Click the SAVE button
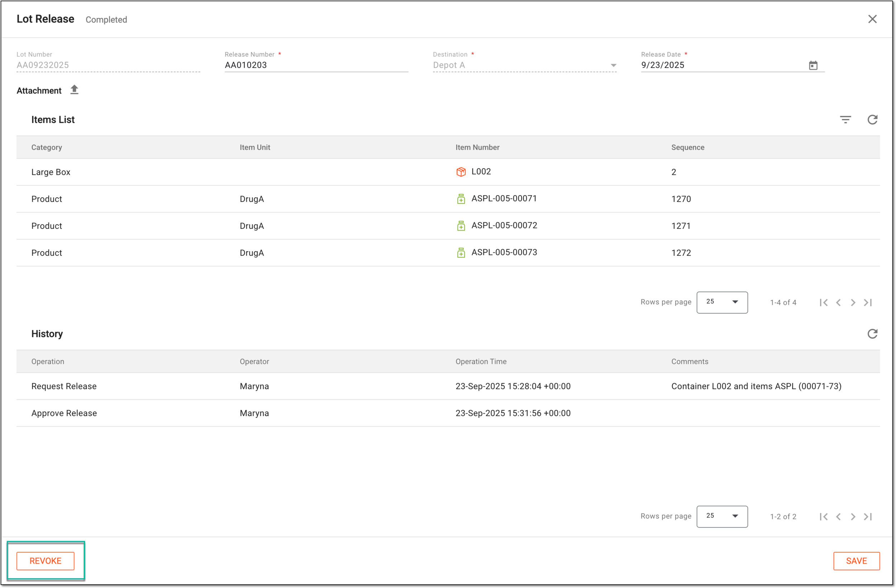This screenshot has height=588, width=896. pos(857,561)
